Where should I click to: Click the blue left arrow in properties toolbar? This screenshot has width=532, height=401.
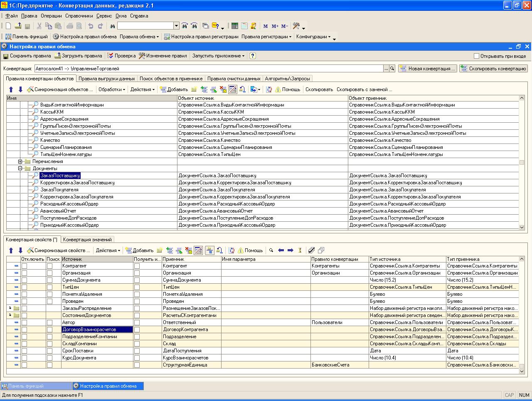[281, 250]
